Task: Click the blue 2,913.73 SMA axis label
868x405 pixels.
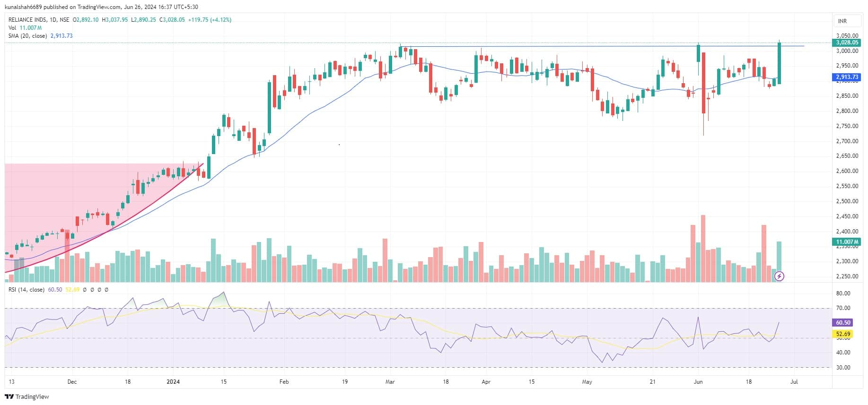Action: (847, 77)
